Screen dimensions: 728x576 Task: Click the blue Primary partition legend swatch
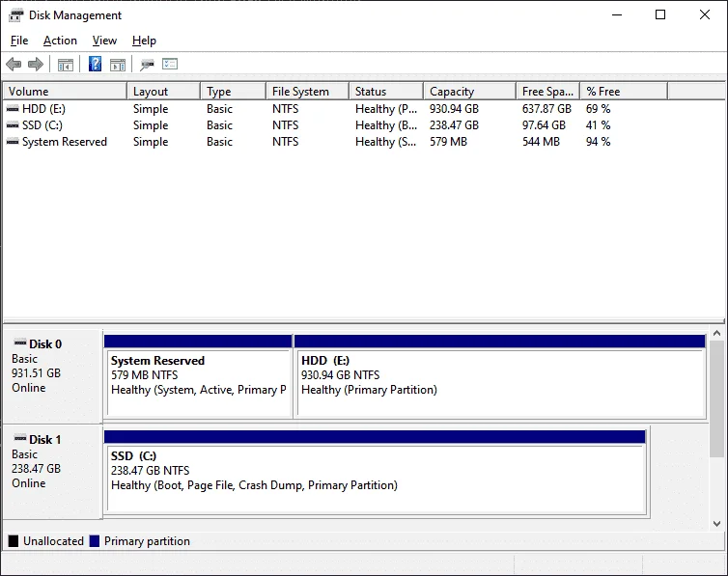tap(95, 541)
